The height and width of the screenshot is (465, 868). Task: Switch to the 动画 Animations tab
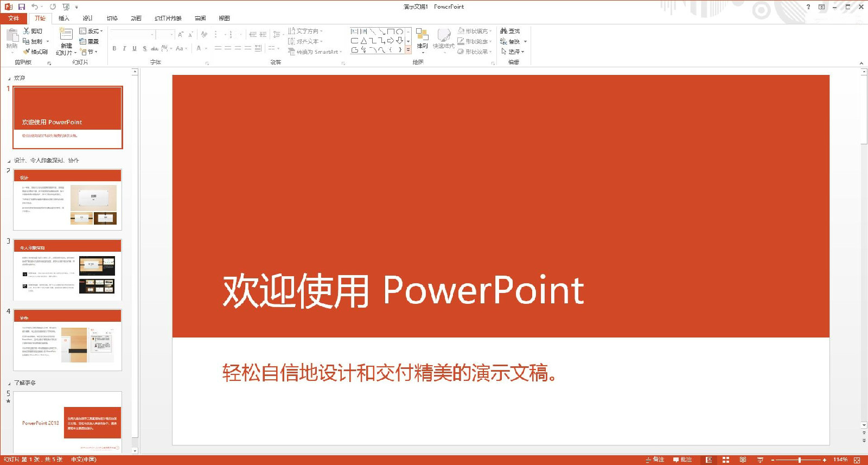coord(136,18)
